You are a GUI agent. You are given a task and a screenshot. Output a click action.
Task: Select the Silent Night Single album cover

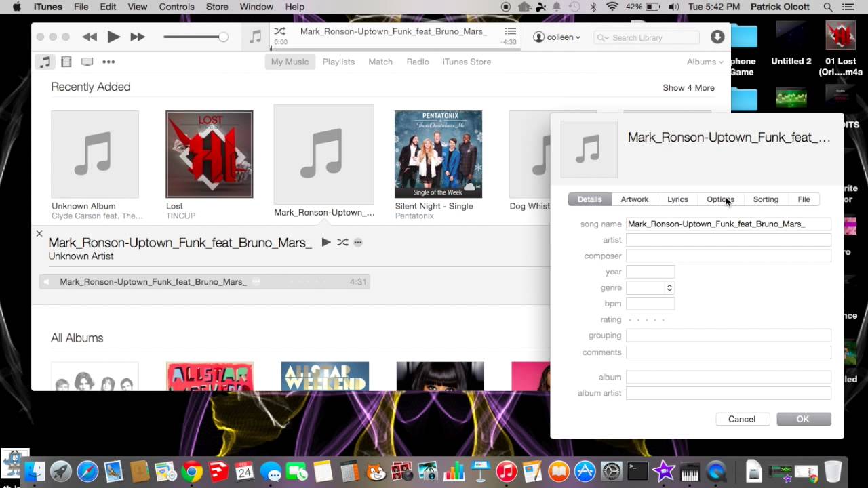click(438, 154)
